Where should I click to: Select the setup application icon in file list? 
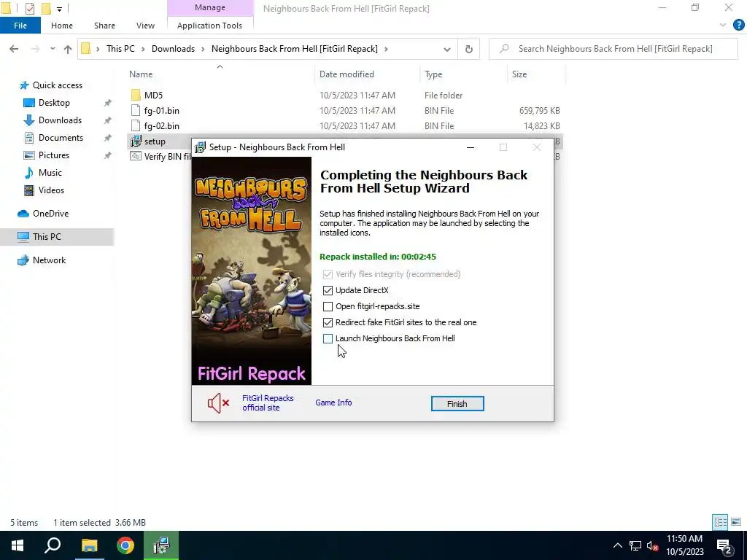(136, 141)
